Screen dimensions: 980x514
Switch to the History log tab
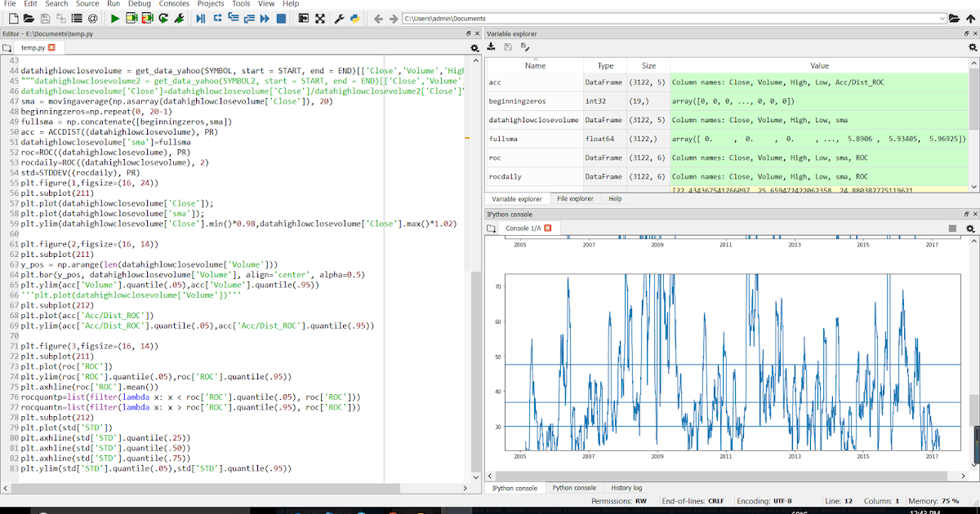[x=626, y=488]
